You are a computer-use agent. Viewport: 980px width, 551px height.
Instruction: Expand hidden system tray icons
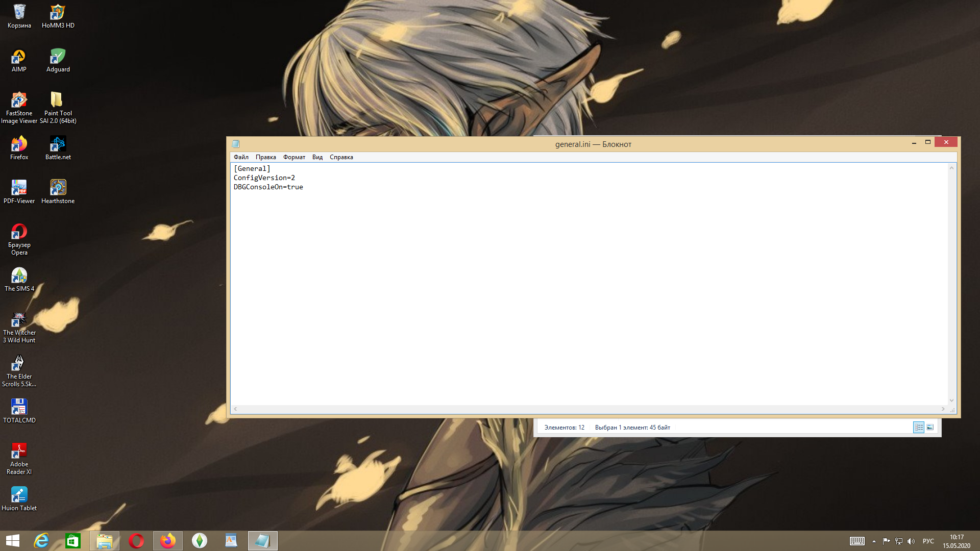874,541
